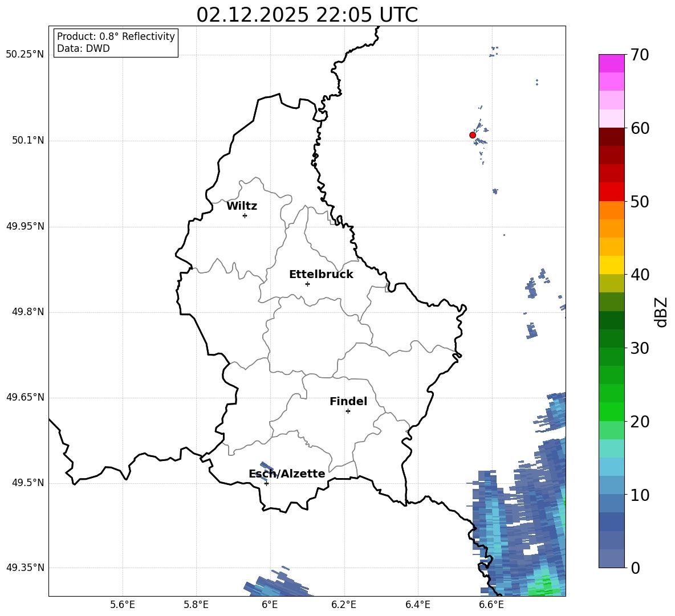Click the 49.65°N latitude label
The image size is (675, 616).
(x=25, y=397)
